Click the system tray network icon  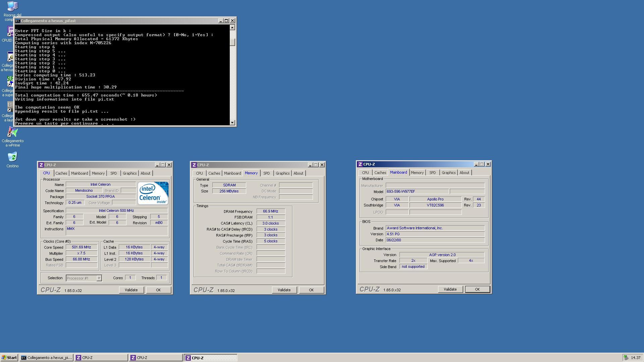click(626, 358)
